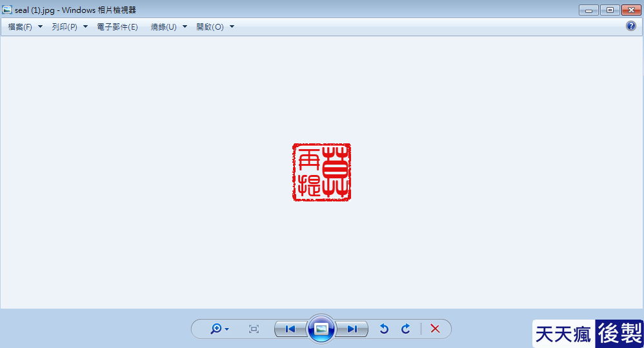Open the 列印(P) menu
This screenshot has height=348, width=644.
65,26
